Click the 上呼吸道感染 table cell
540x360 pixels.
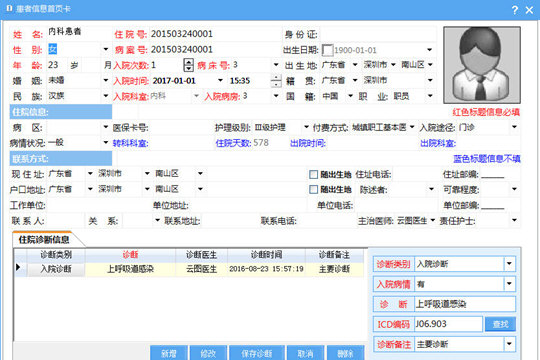point(130,269)
